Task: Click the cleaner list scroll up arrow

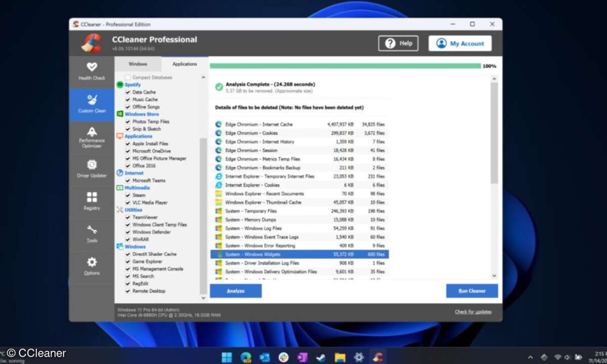Action: tap(203, 77)
